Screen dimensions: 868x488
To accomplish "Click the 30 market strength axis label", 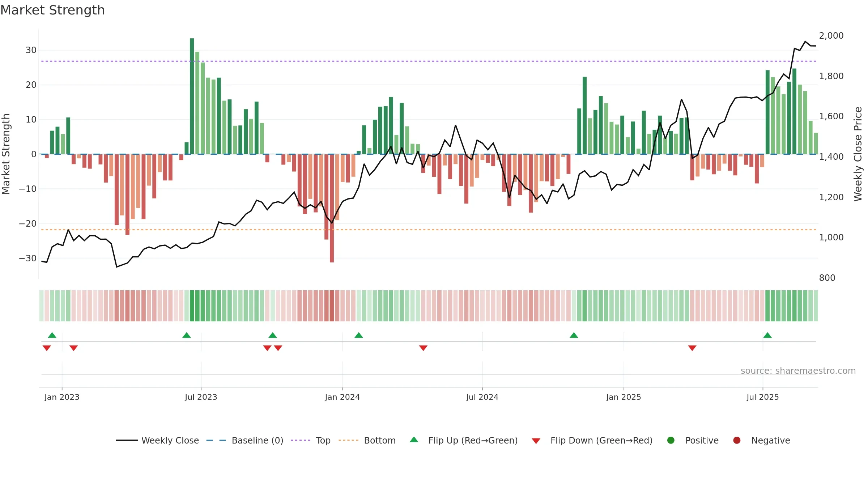I will [31, 50].
